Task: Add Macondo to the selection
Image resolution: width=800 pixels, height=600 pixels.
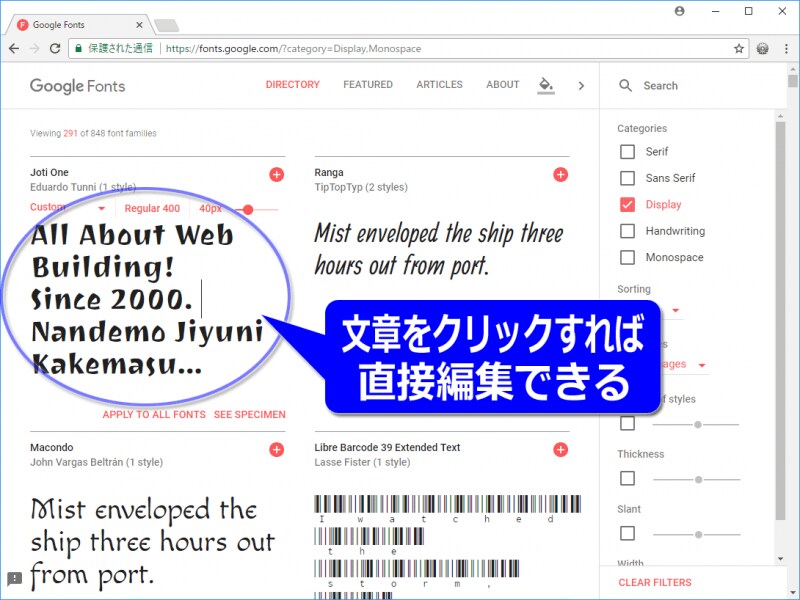Action: click(x=275, y=449)
